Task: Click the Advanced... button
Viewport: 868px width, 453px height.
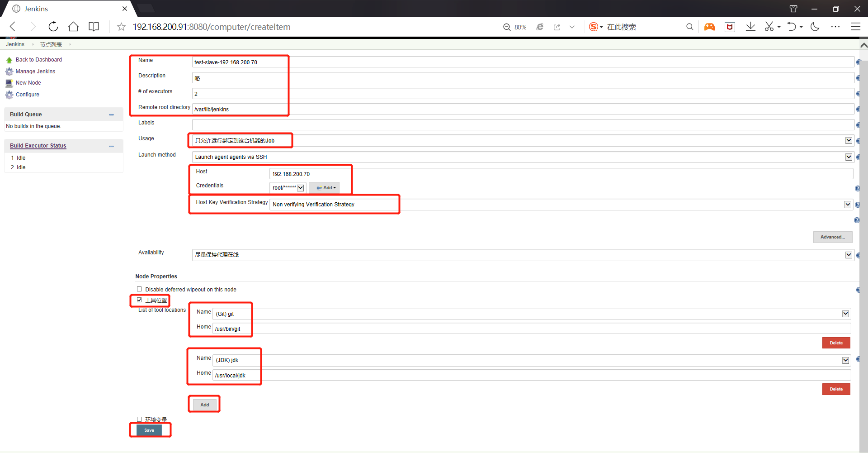Action: tap(833, 237)
